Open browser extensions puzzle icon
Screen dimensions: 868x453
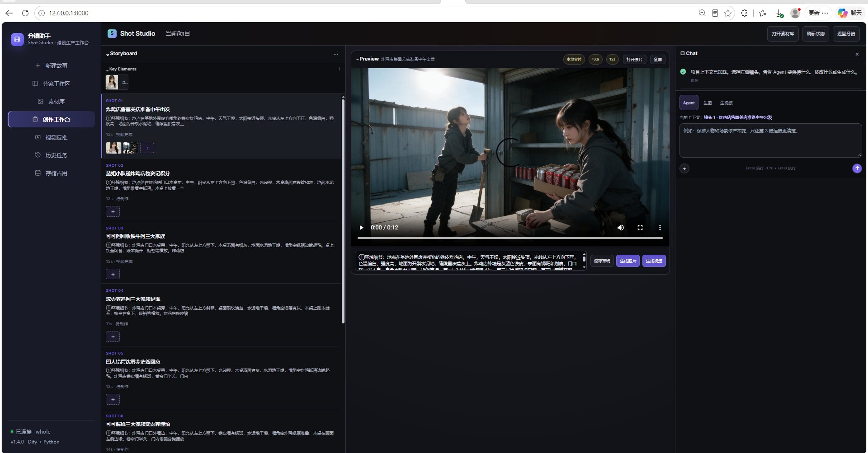745,13
